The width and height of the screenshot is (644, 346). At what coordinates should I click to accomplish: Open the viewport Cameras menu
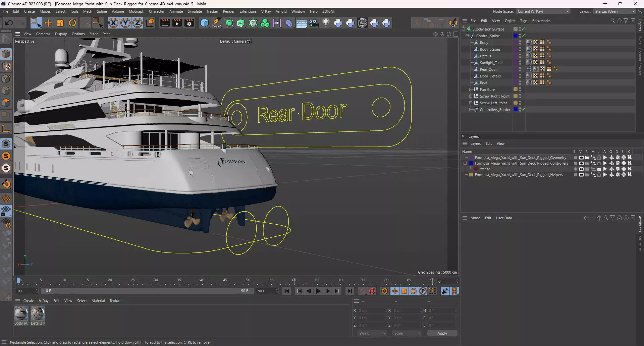43,34
